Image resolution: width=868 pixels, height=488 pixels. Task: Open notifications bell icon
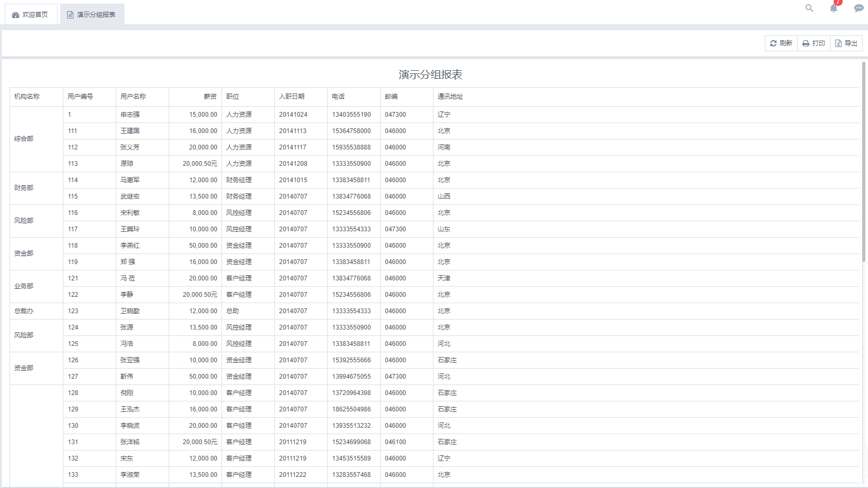tap(834, 8)
